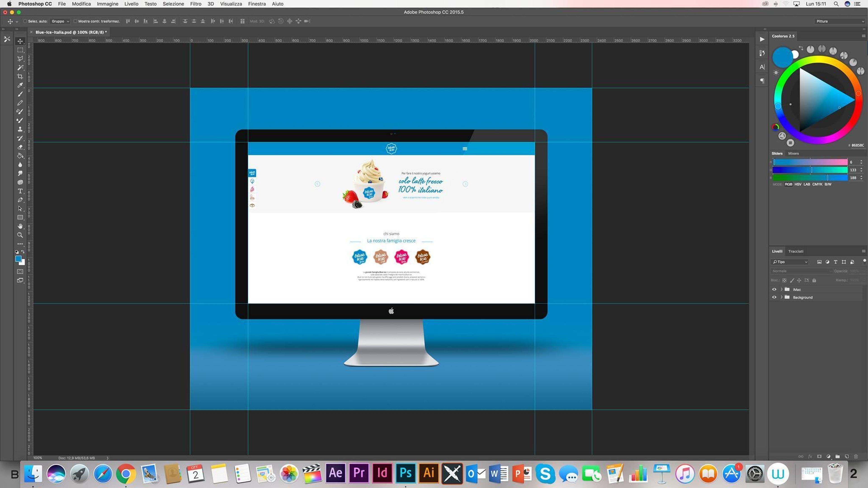Hide the iMac layer group
868x488 pixels.
pyautogui.click(x=774, y=289)
